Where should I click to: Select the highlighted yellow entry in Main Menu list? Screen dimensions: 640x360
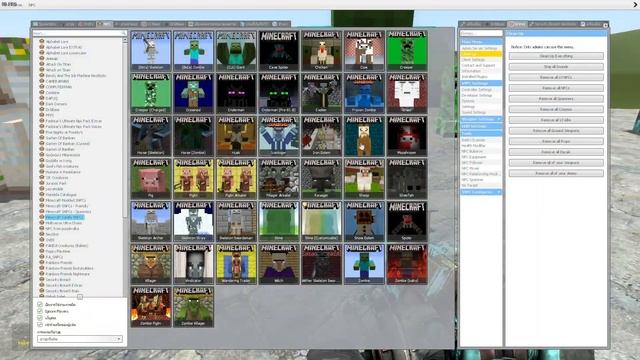click(481, 54)
